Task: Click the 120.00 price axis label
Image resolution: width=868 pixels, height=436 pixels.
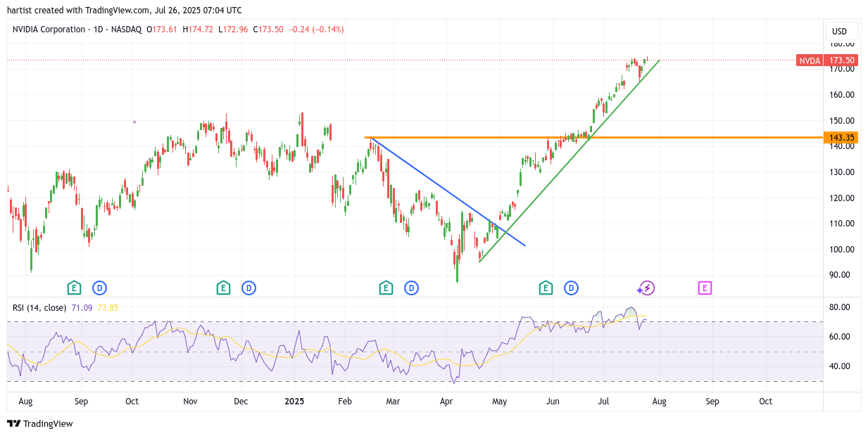Action: click(842, 198)
